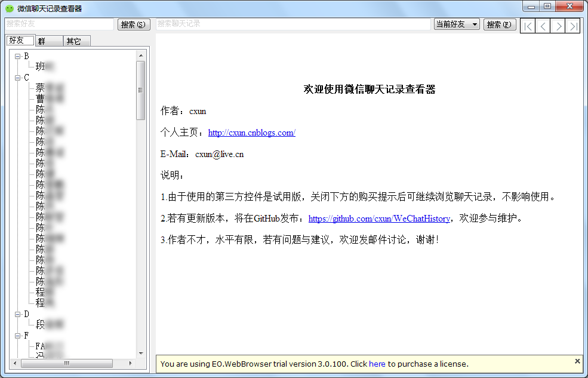
Task: Select the friend starting with 段 under D
Action: point(50,324)
